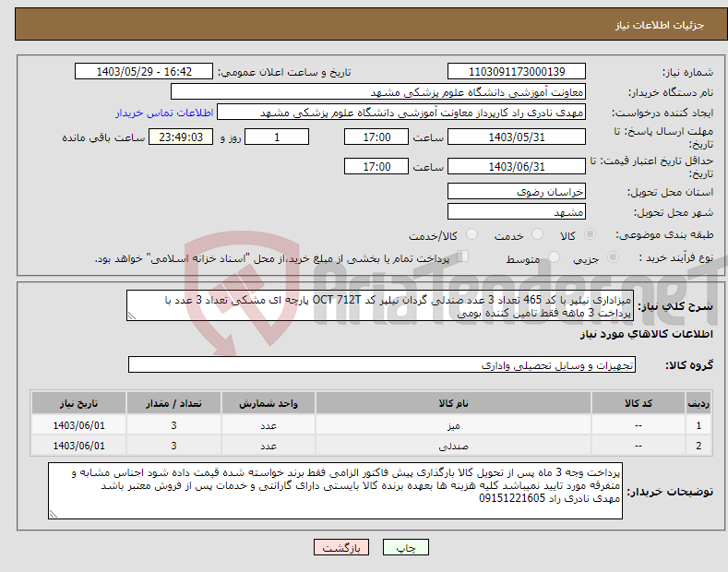Click the delivery city field مشهد

(x=517, y=211)
